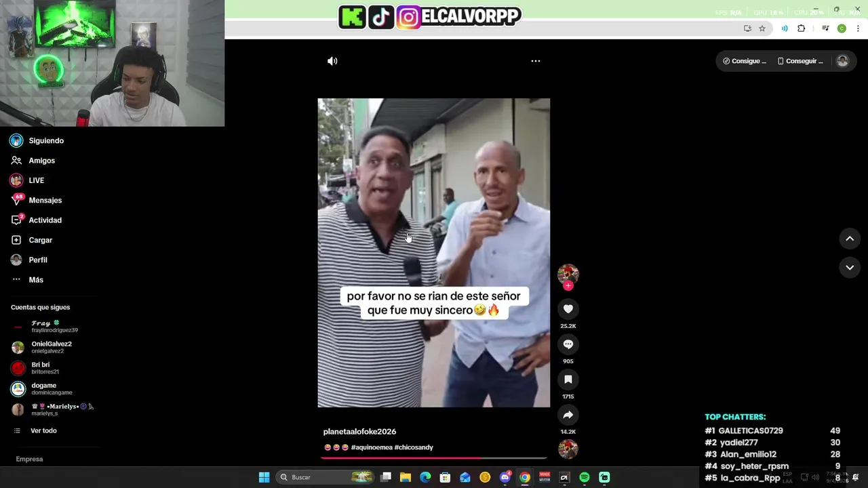Open the Voicemeeter app on taskbar
The width and height of the screenshot is (868, 488).
click(545, 477)
